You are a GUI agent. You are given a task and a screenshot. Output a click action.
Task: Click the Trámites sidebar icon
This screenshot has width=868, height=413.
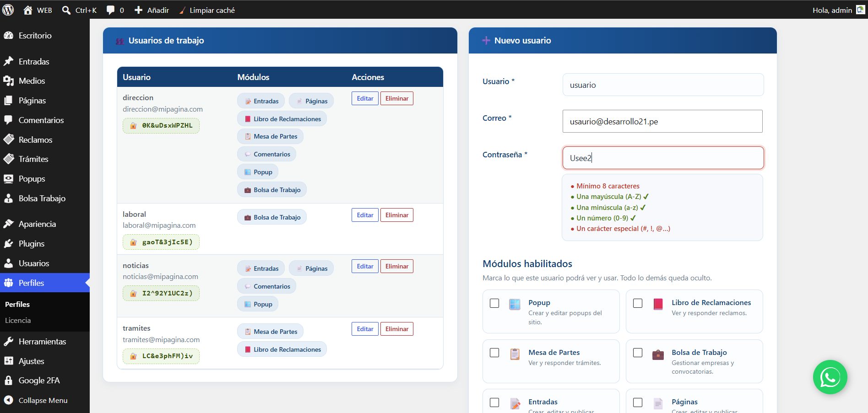pyautogui.click(x=9, y=159)
